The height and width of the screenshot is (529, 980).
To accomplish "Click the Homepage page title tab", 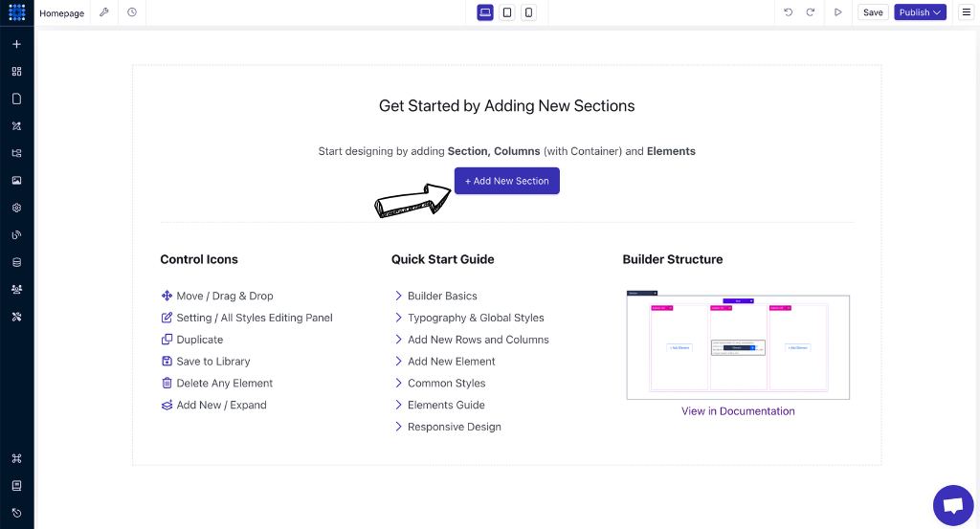I will click(62, 13).
